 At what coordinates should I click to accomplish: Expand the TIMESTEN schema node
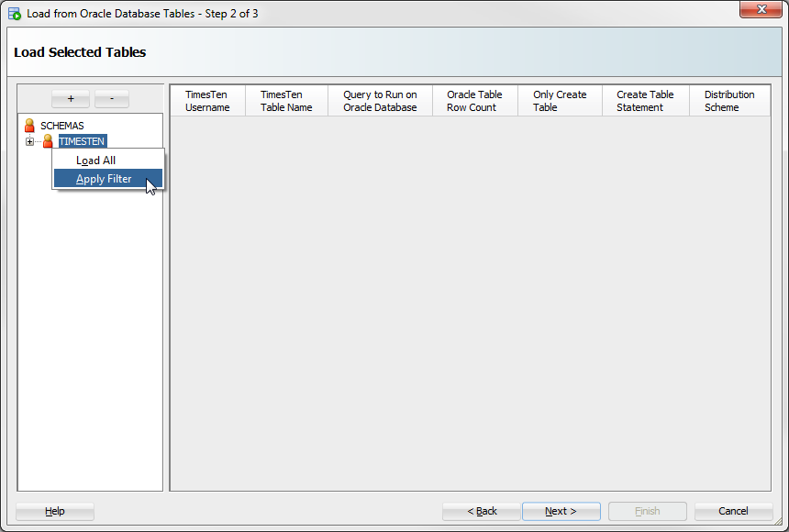tap(29, 142)
